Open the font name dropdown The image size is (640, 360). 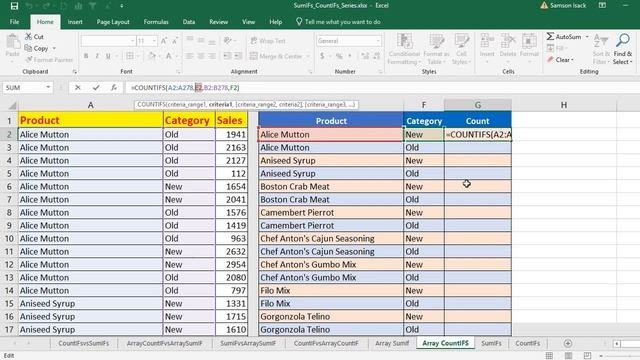tap(132, 41)
